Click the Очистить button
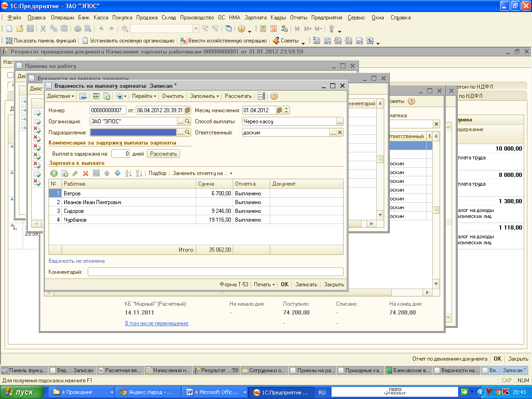The width and height of the screenshot is (532, 399). (173, 97)
